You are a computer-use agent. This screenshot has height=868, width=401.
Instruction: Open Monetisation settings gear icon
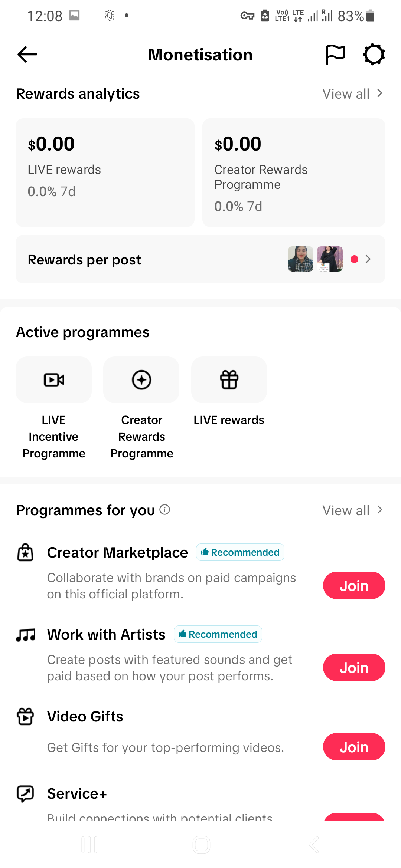[x=374, y=55]
